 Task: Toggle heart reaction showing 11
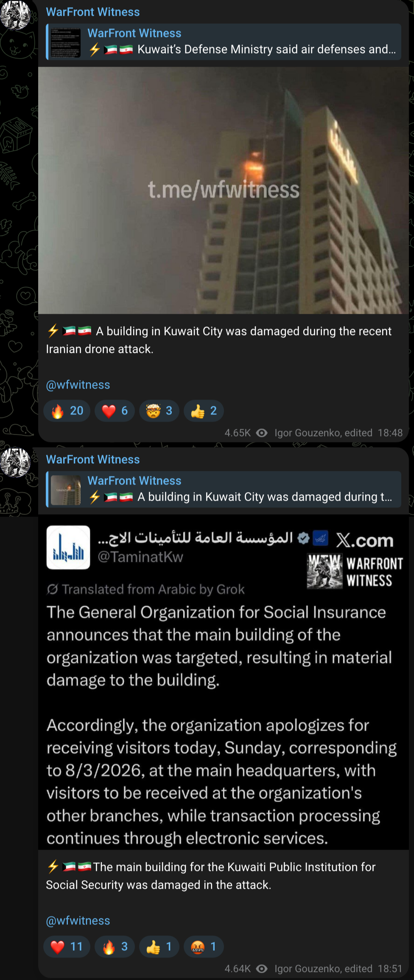click(x=67, y=947)
